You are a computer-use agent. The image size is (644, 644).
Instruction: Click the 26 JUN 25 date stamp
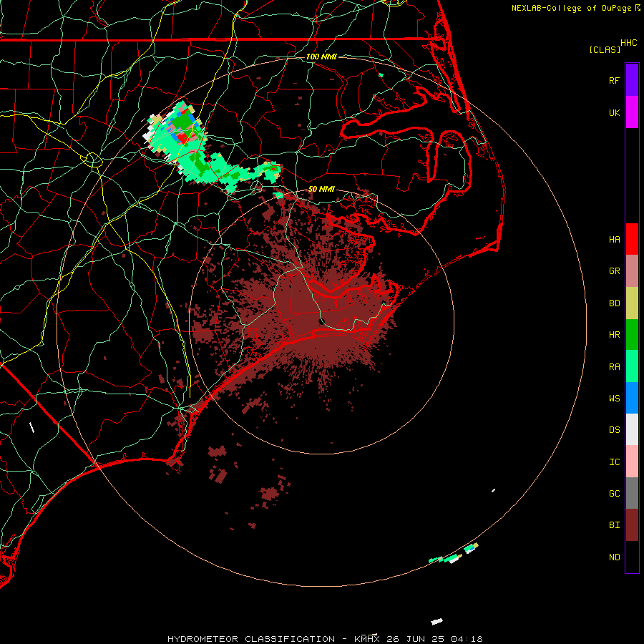tap(415, 639)
